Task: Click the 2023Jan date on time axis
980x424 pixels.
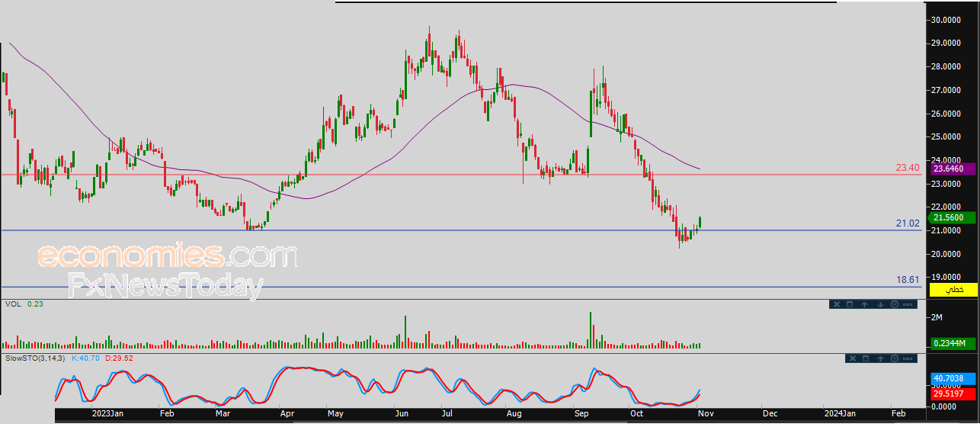Action: click(108, 413)
